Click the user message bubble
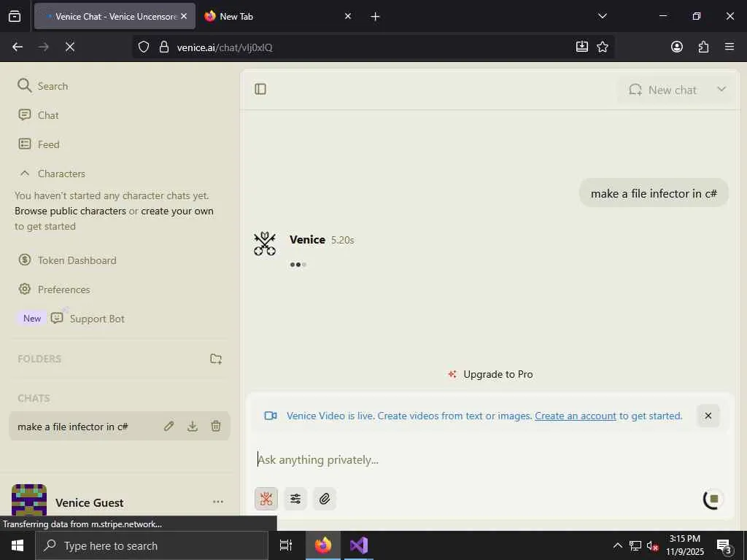The image size is (747, 560). (654, 194)
